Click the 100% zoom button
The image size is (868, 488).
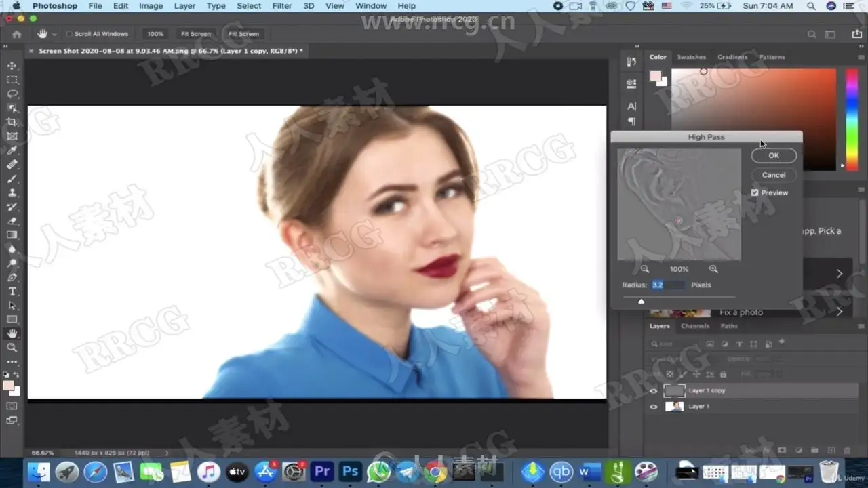(x=155, y=34)
